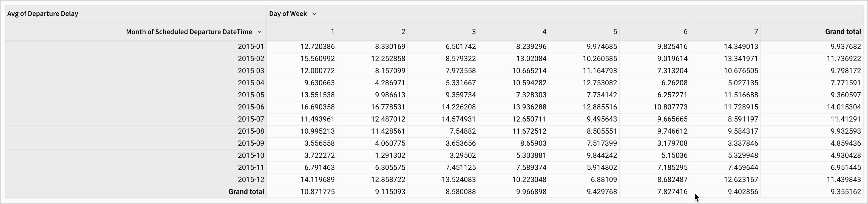Click the Grand total row label
The width and height of the screenshot is (868, 204).
[x=246, y=192]
